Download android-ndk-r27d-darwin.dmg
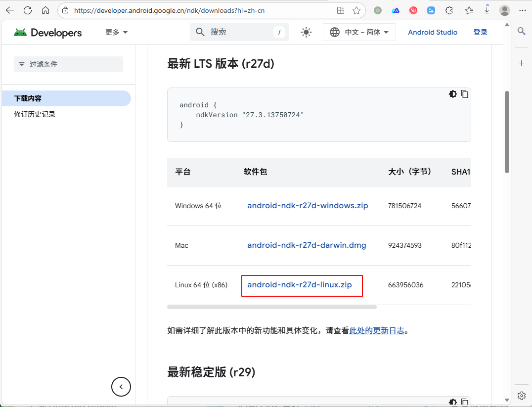This screenshot has height=407, width=532. pos(307,245)
